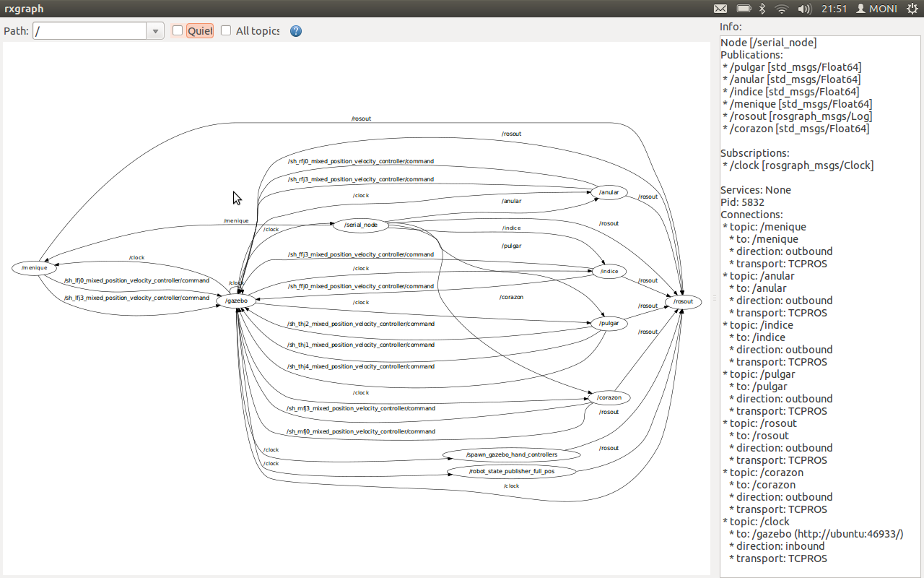Click 'topic: /clock' in Connections list
This screenshot has height=578, width=924.
click(759, 522)
